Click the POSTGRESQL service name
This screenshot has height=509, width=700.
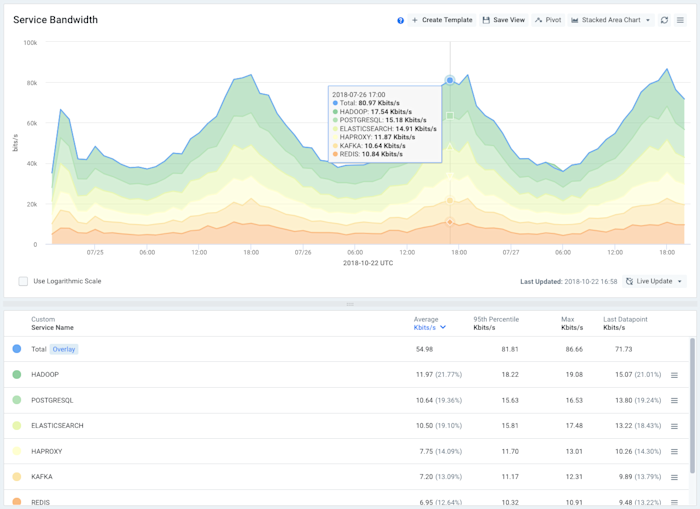pos(52,401)
